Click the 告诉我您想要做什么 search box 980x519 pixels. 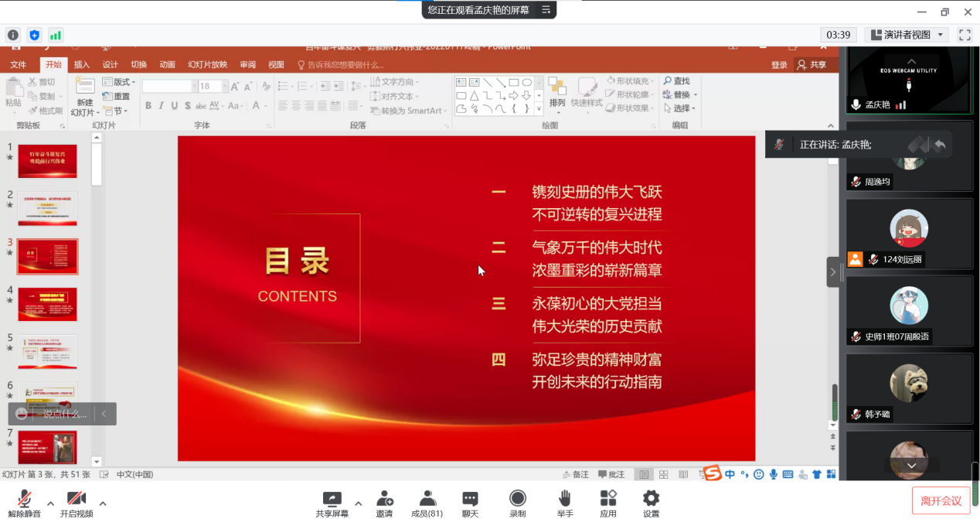point(341,65)
